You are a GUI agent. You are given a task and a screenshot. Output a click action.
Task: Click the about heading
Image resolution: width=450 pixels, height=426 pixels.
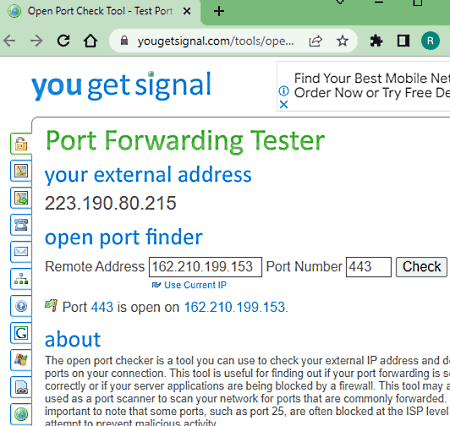[73, 339]
